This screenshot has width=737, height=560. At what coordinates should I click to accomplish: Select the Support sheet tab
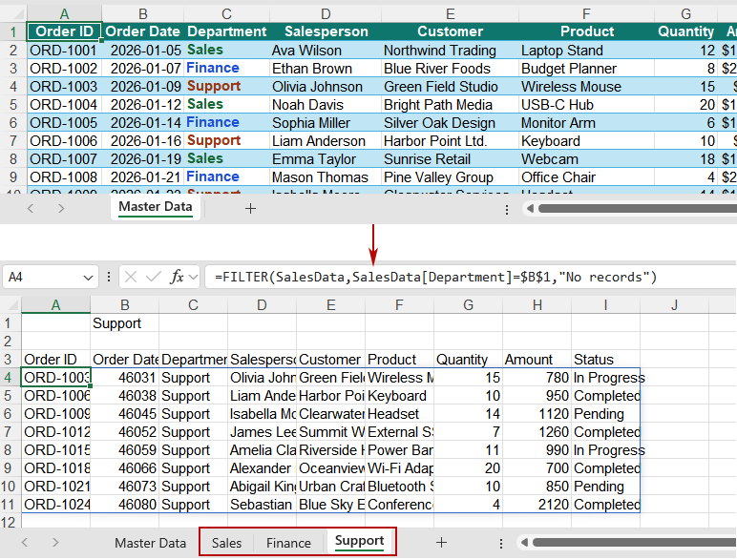coord(360,541)
